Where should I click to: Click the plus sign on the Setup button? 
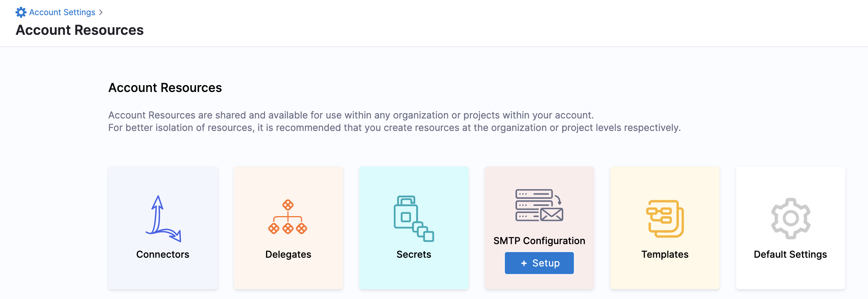(x=524, y=263)
